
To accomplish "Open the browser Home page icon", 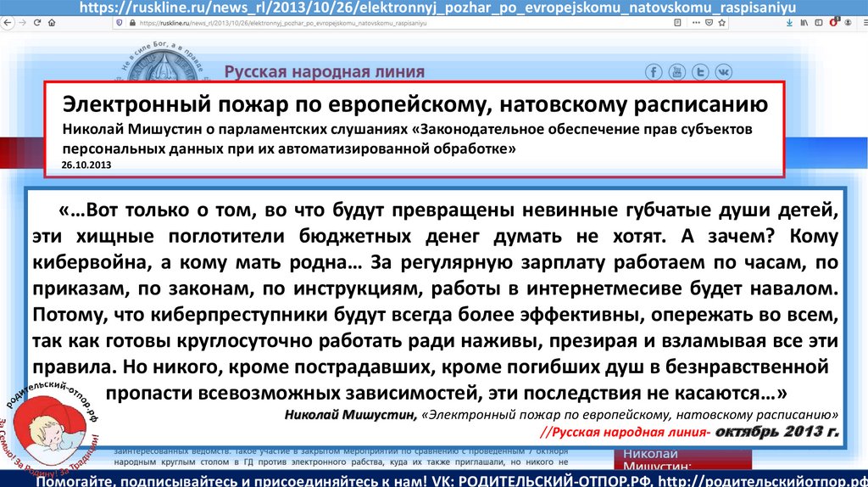I will 52,23.
